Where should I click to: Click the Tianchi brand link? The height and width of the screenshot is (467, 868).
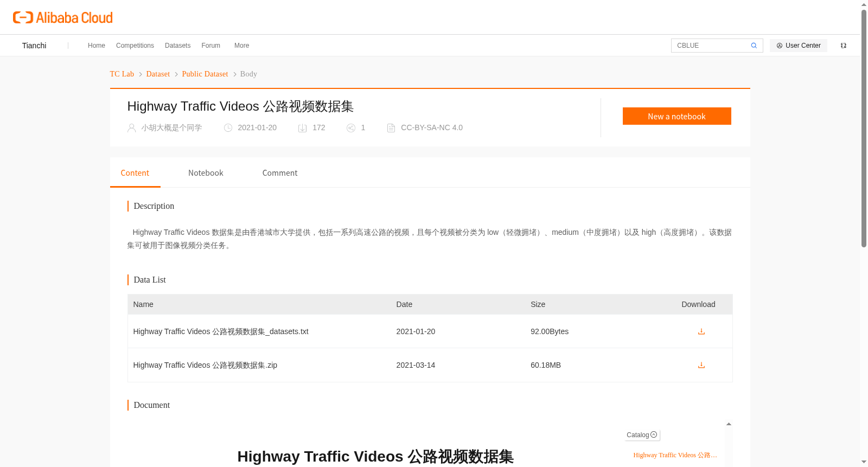[34, 46]
